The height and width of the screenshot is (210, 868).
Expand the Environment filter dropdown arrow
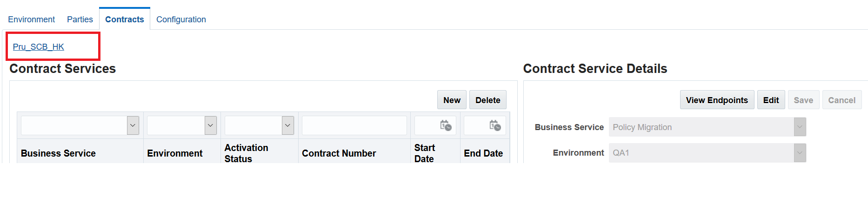point(211,125)
